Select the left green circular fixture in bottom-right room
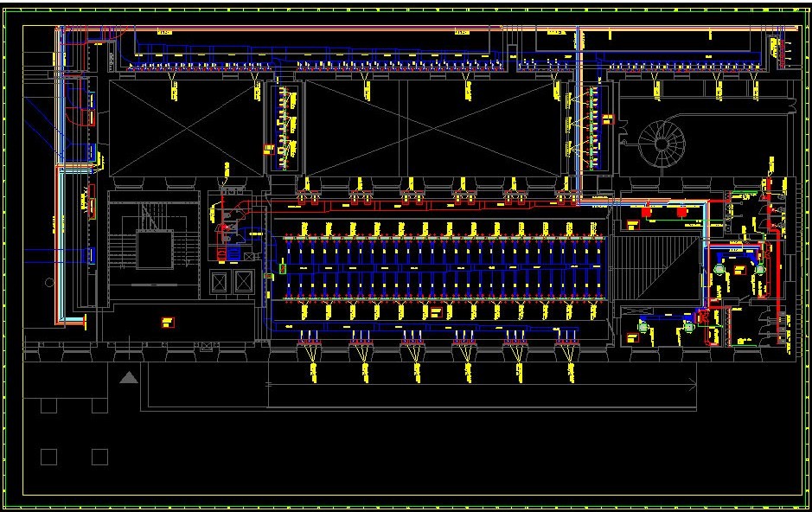 coord(643,325)
